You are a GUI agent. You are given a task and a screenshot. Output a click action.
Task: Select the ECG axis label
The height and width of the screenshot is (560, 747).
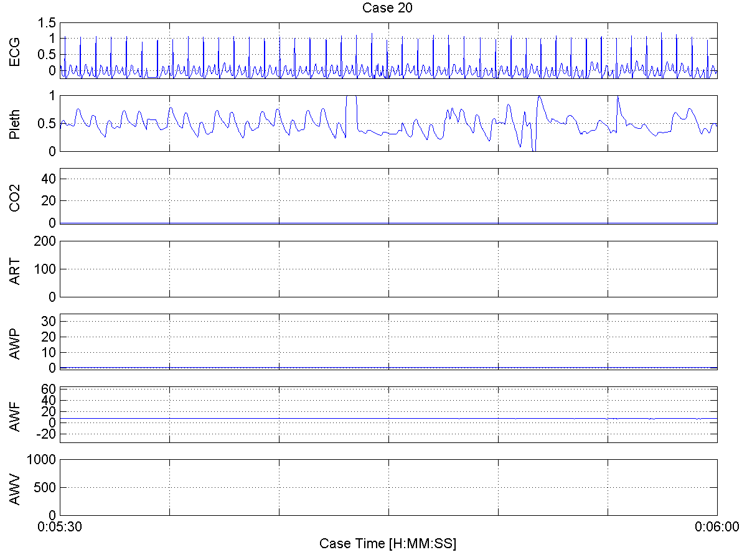click(14, 52)
